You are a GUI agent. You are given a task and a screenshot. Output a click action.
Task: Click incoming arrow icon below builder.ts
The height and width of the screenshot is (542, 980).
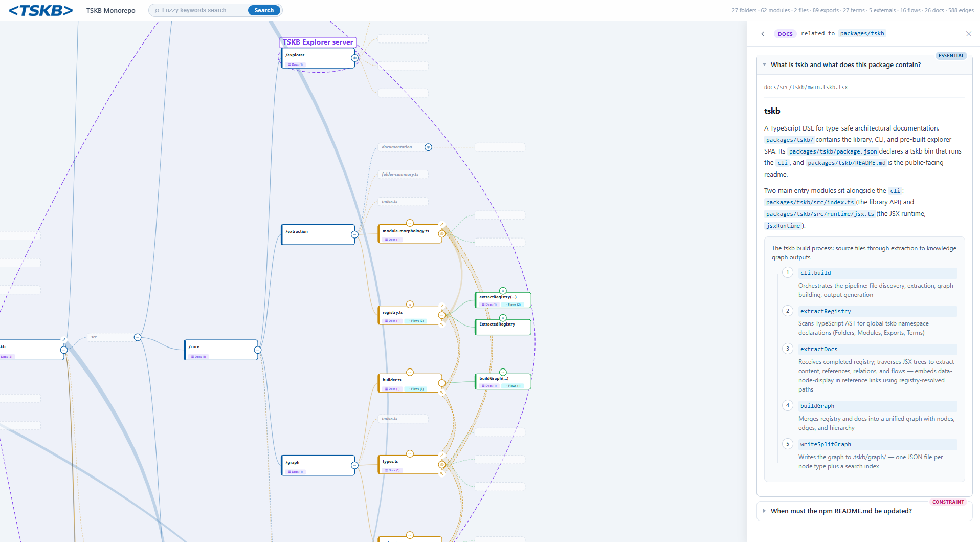(442, 392)
